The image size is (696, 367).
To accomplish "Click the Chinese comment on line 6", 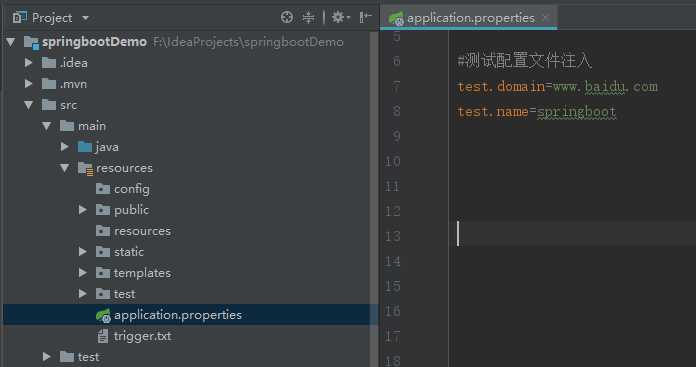I will [524, 61].
